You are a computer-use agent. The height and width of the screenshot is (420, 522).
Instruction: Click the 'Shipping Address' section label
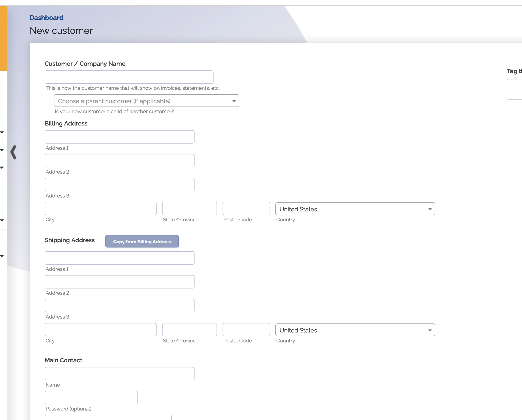[70, 240]
